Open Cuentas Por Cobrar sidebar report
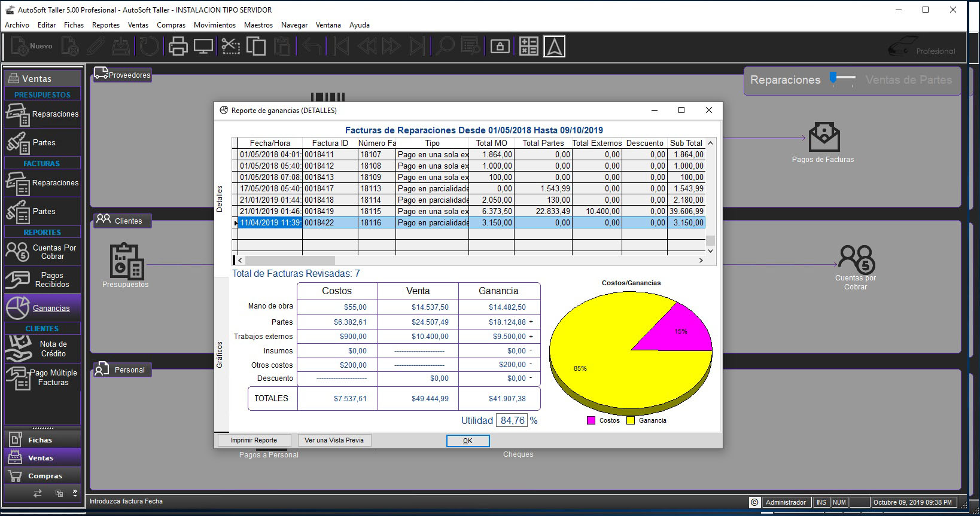The height and width of the screenshot is (516, 980). pyautogui.click(x=42, y=252)
